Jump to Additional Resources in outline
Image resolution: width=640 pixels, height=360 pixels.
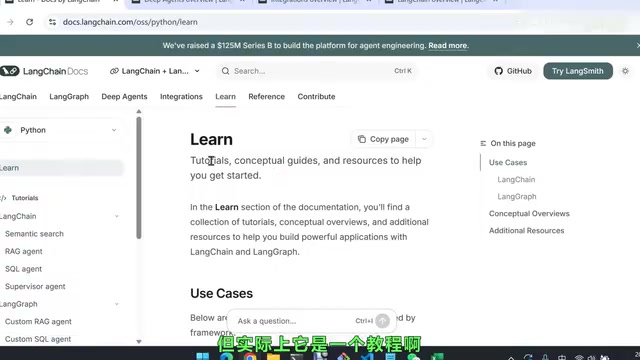(x=527, y=231)
